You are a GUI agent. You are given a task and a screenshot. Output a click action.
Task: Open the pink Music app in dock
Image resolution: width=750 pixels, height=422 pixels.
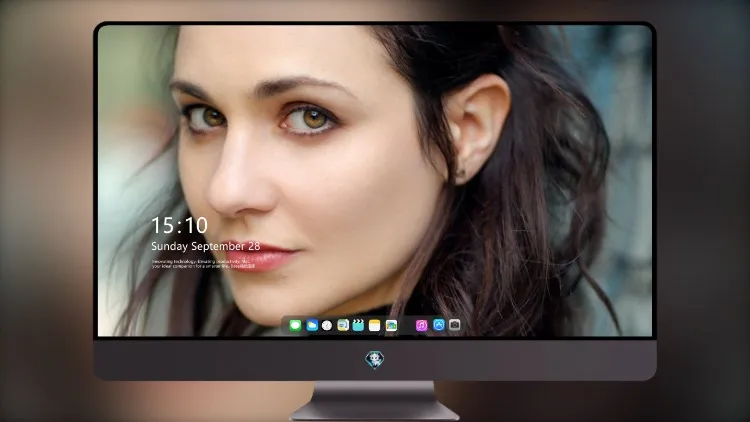tap(421, 325)
